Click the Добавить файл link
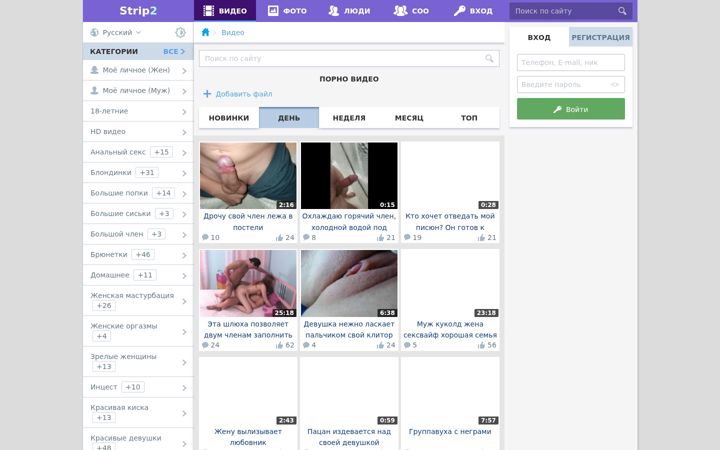This screenshot has height=450, width=720. coord(237,94)
